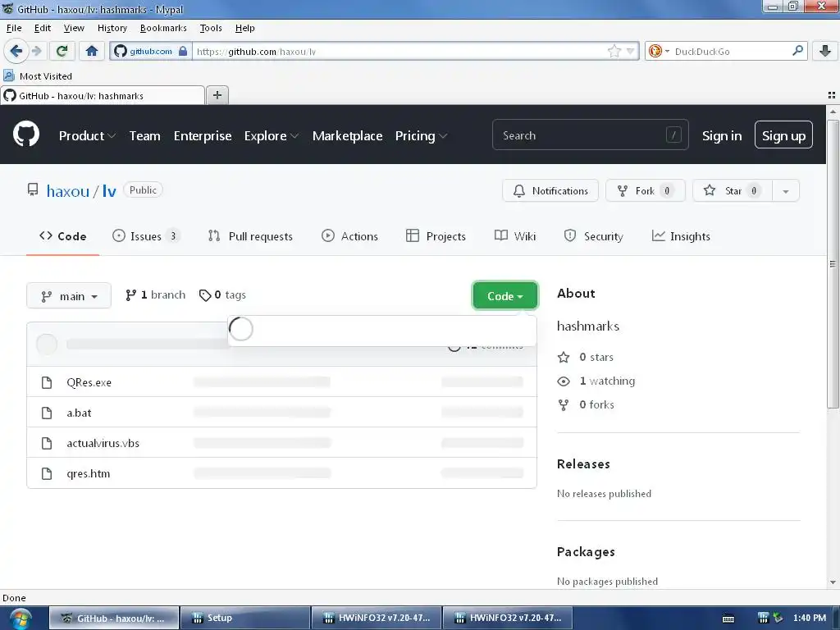The height and width of the screenshot is (630, 840).
Task: Open the downloads arrow icon
Action: 825,52
